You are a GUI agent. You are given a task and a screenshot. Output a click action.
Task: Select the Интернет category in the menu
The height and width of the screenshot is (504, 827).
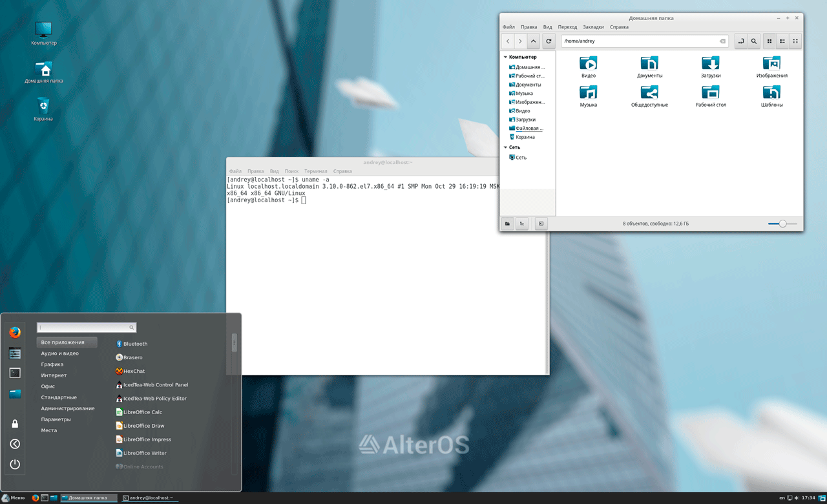point(54,375)
